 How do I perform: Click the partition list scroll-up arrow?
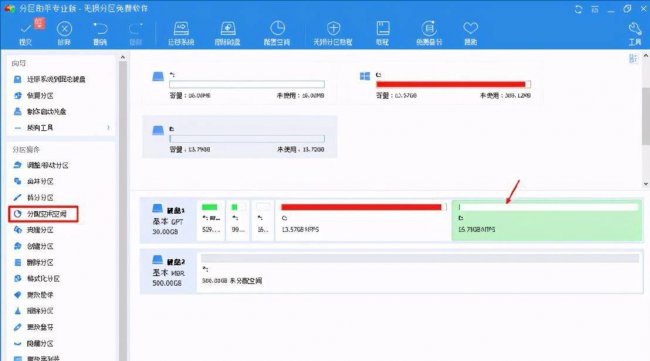pos(645,56)
